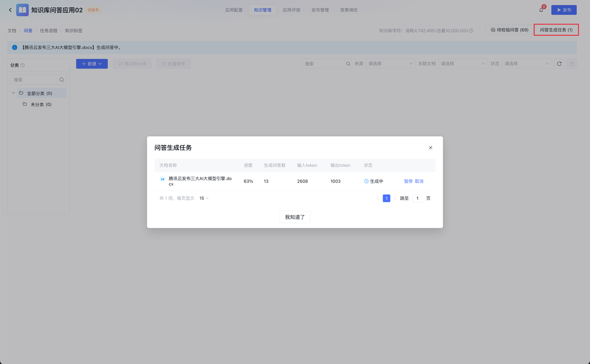Click the back arrow icon
Image resolution: width=590 pixels, height=364 pixels.
coord(10,10)
